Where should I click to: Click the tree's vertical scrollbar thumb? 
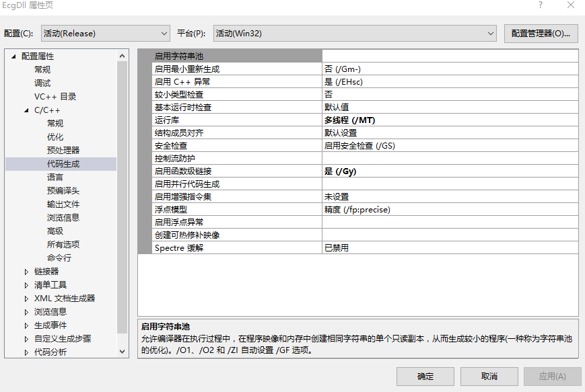(122, 197)
